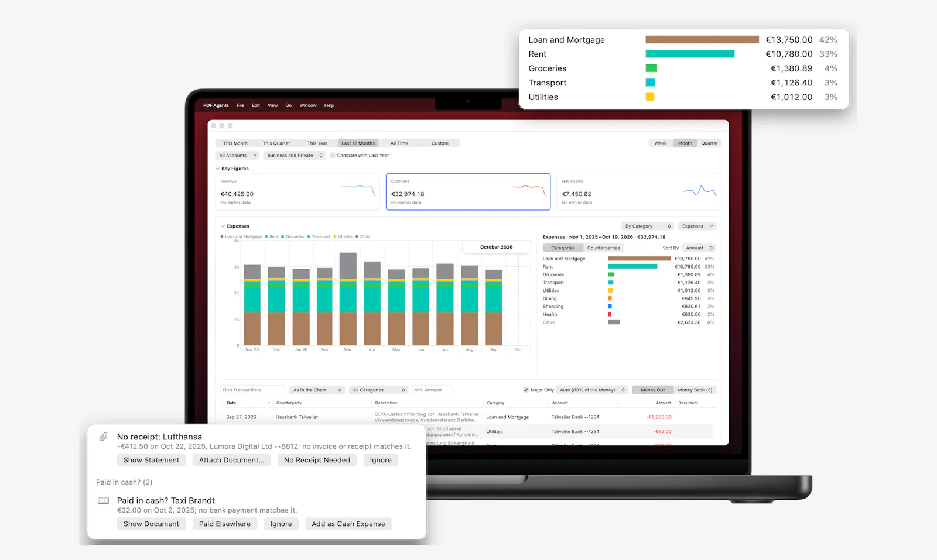The width and height of the screenshot is (937, 560).
Task: Collapse the Key Figures section
Action: pos(217,169)
